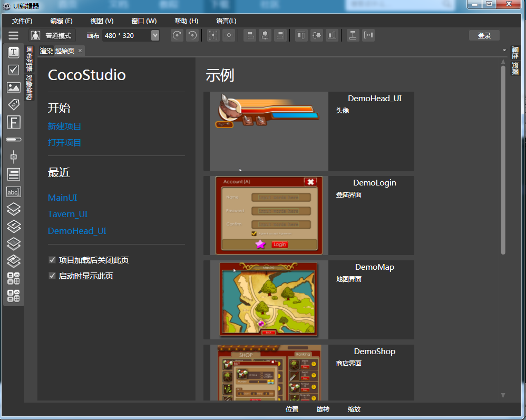Select the bitmap font label (F) tool
The image size is (526, 420).
click(x=13, y=122)
